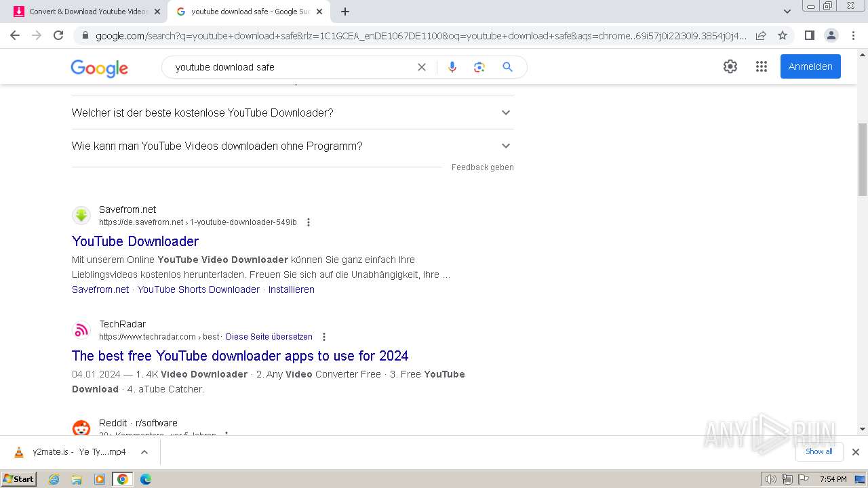Reload the current page
Image resolution: width=868 pixels, height=488 pixels.
(58, 35)
